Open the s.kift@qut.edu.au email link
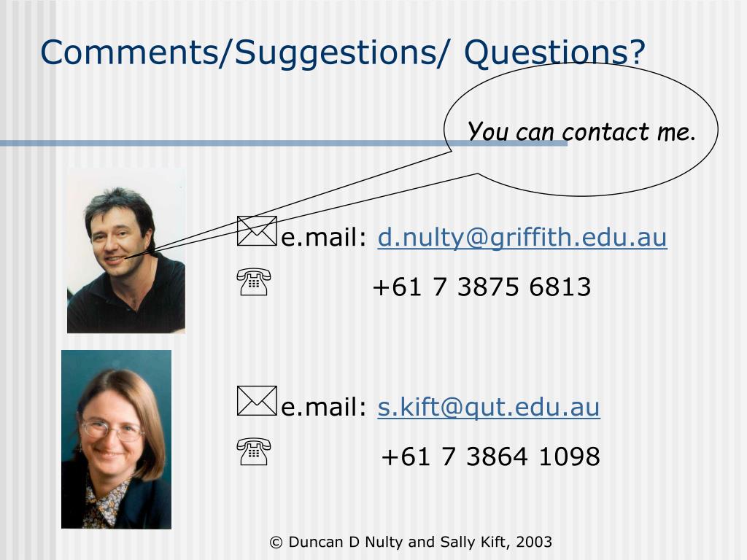This screenshot has height=560, width=747. point(489,407)
